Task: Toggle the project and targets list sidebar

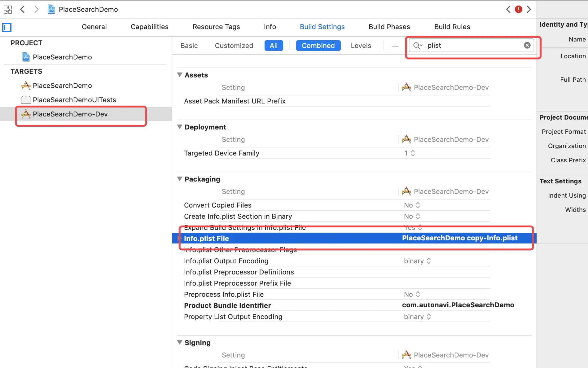Action: click(7, 28)
